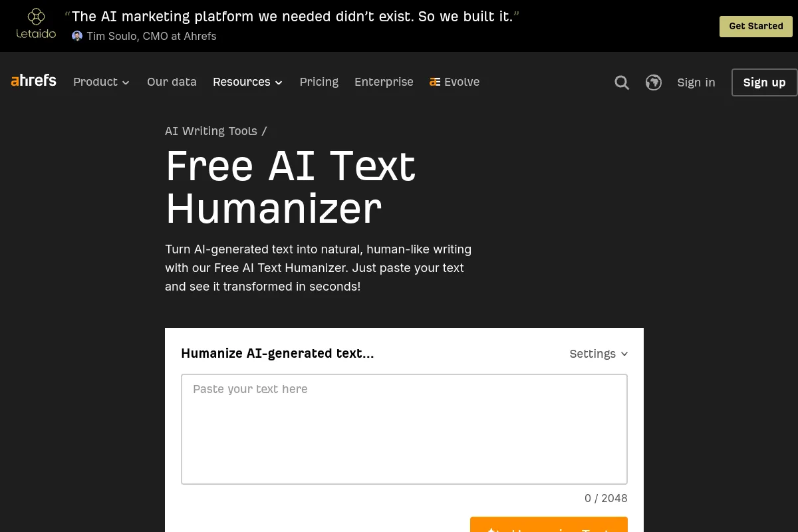This screenshot has height=532, width=798.
Task: Open the AI Writing Tools breadcrumb
Action: click(211, 131)
